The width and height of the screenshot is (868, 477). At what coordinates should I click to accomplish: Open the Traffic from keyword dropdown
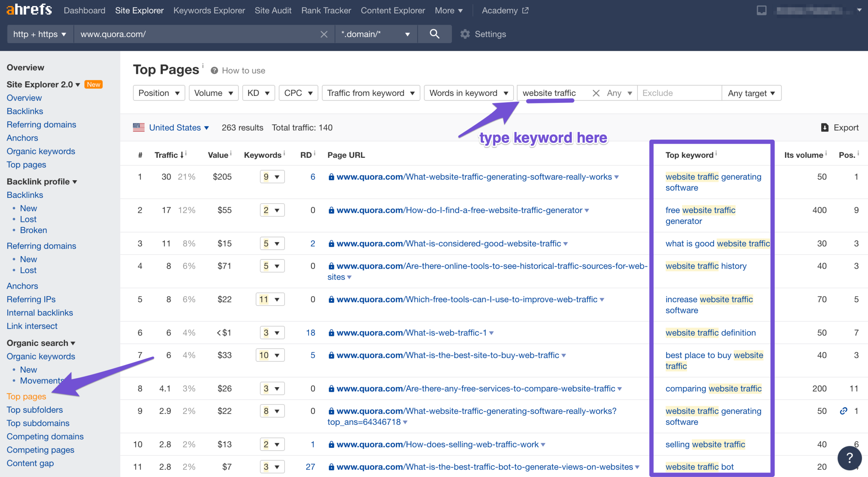[x=371, y=93]
